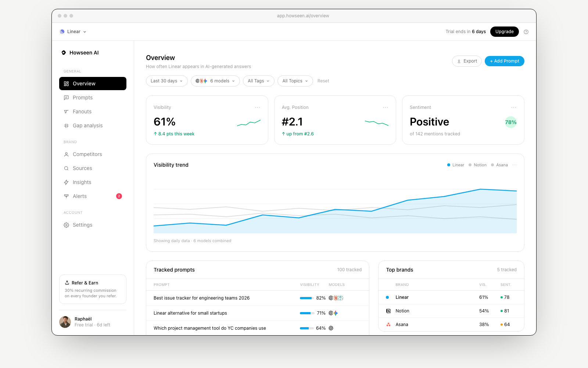Viewport: 588px width, 368px height.
Task: Open the Last 30 days dropdown
Action: point(167,81)
